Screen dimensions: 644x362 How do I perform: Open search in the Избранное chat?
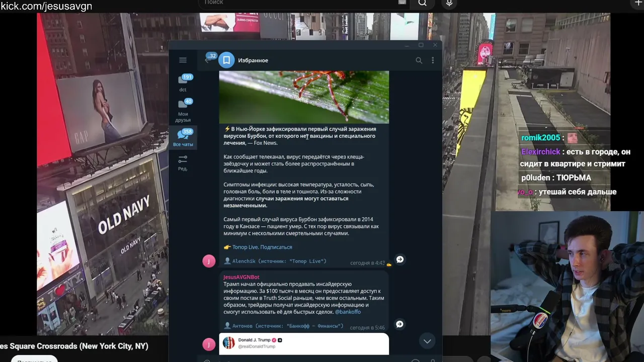coord(419,60)
